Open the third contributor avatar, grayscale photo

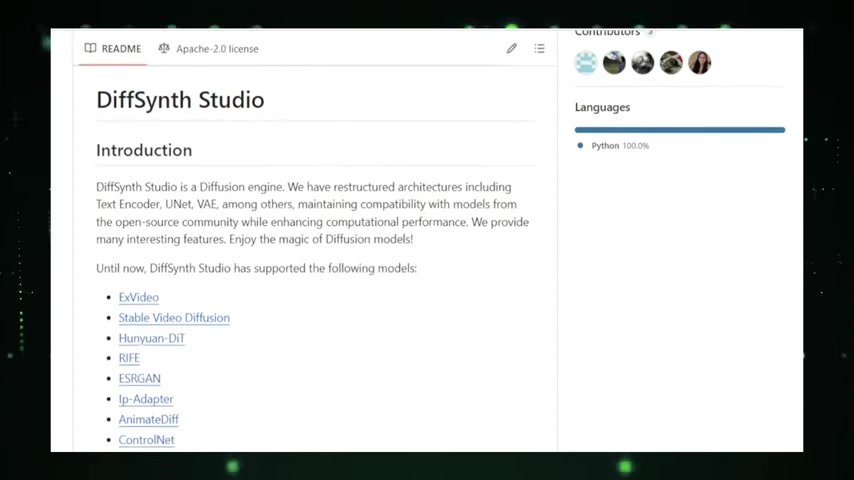[x=643, y=63]
